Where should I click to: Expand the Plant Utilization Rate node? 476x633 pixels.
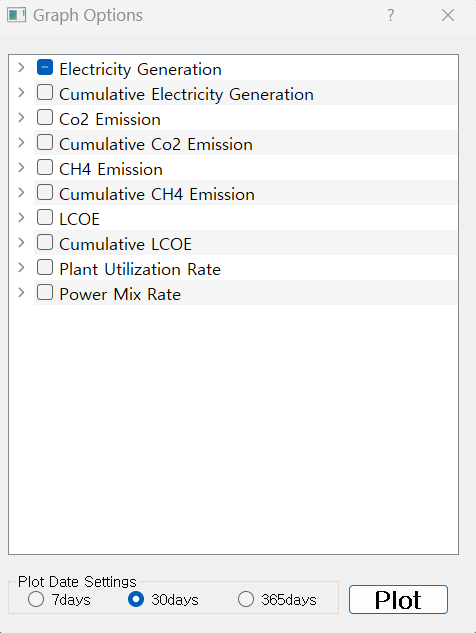tap(21, 268)
